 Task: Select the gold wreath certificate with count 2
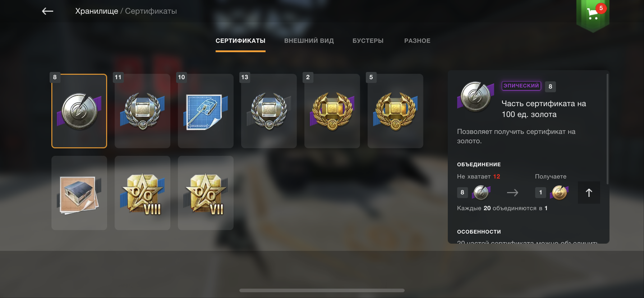pos(332,111)
